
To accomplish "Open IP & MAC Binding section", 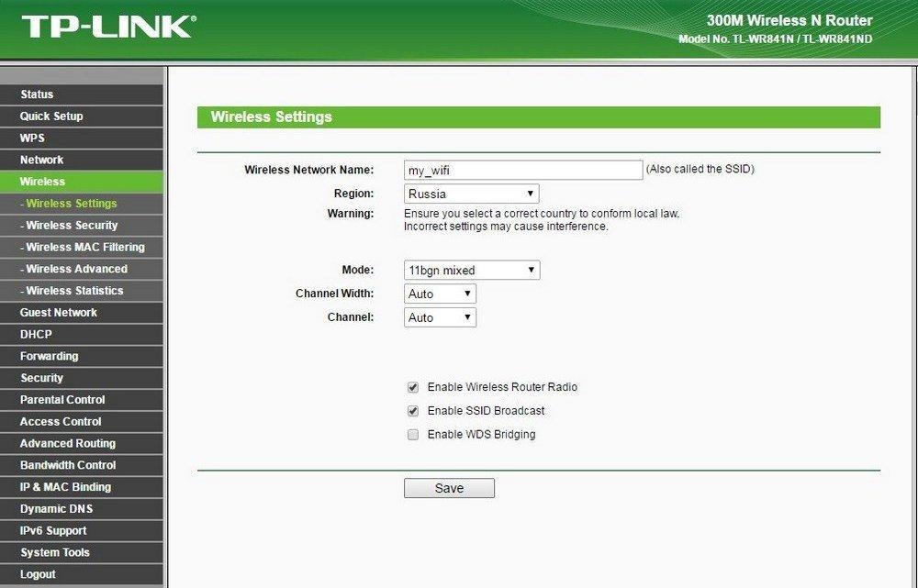I will point(82,487).
